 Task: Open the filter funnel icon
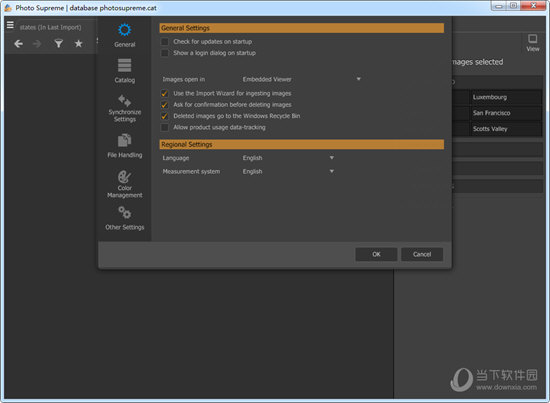(59, 43)
